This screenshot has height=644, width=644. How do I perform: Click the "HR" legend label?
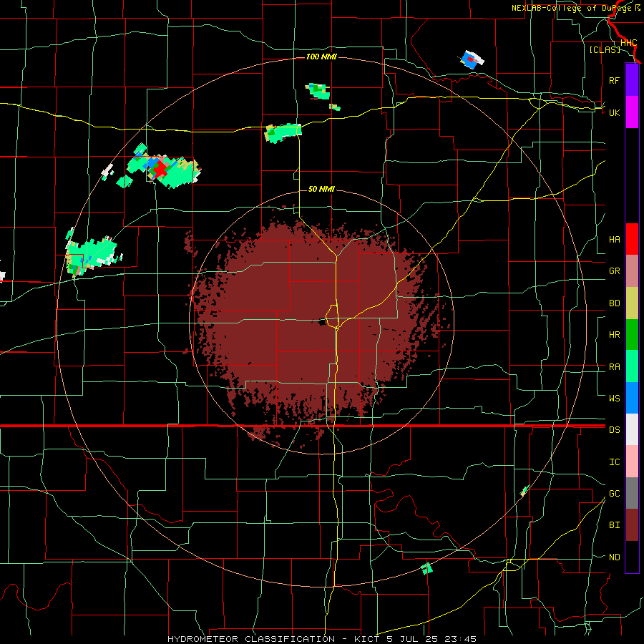[x=614, y=335]
